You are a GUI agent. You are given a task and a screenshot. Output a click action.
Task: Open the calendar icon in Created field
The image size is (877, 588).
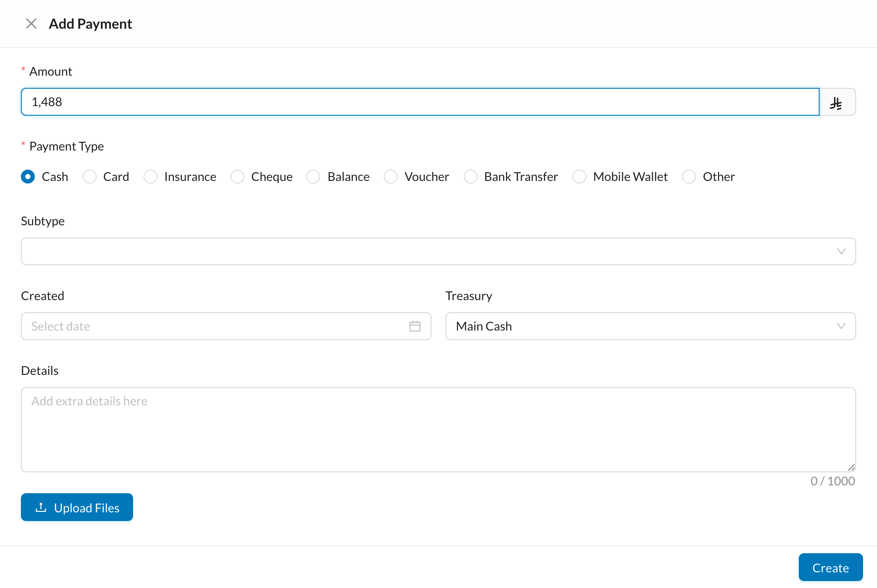coord(415,326)
